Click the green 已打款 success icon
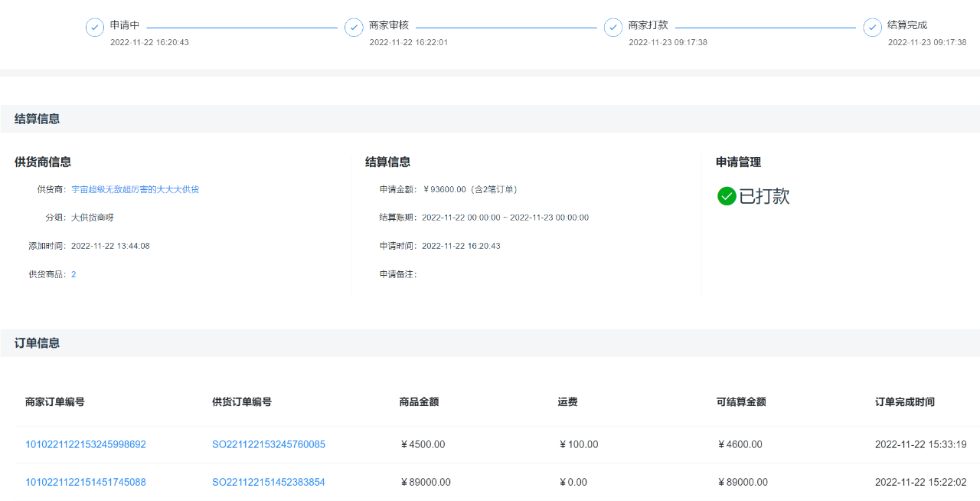980x501 pixels. [727, 196]
